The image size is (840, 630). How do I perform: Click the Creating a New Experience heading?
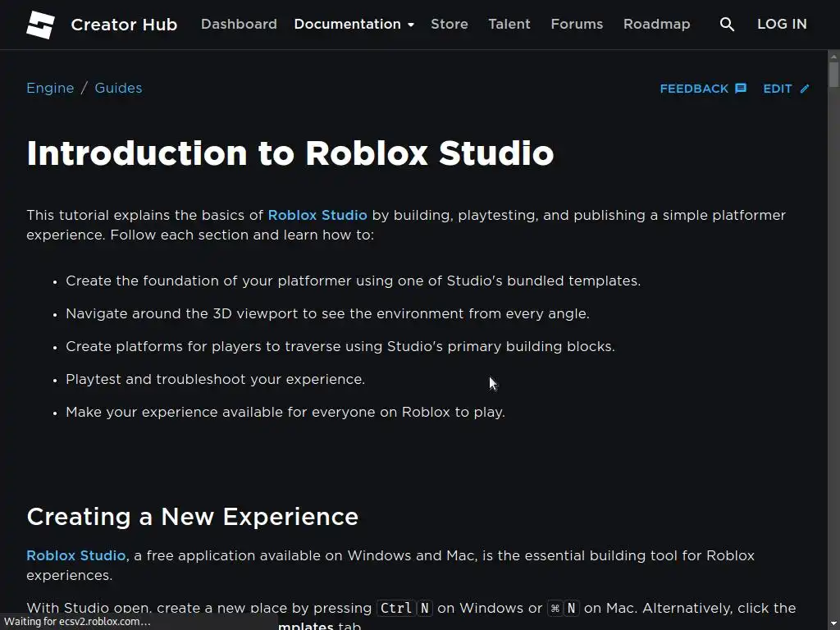click(x=192, y=517)
